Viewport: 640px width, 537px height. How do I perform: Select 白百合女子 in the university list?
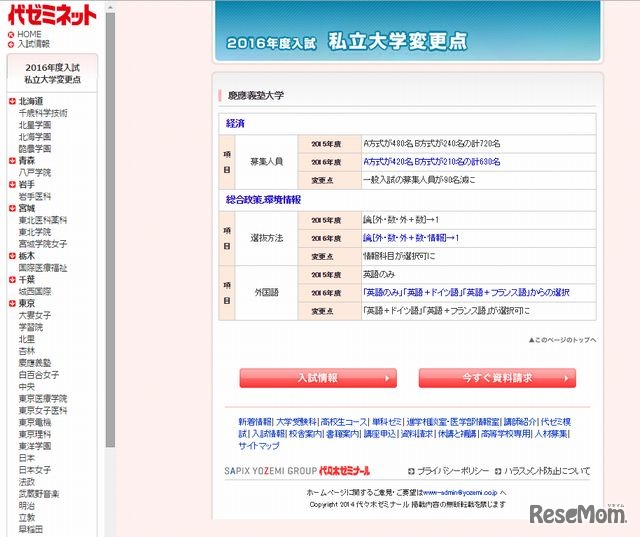39,375
